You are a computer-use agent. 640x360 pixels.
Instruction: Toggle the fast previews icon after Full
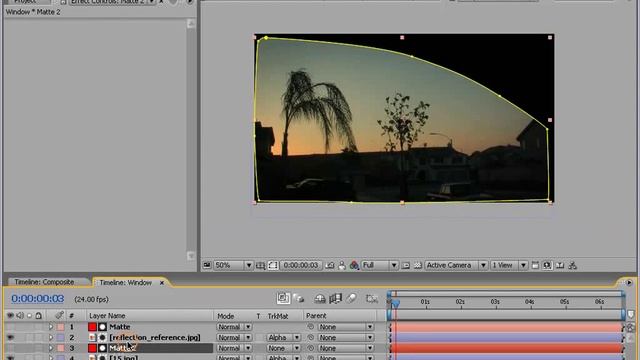click(406, 266)
